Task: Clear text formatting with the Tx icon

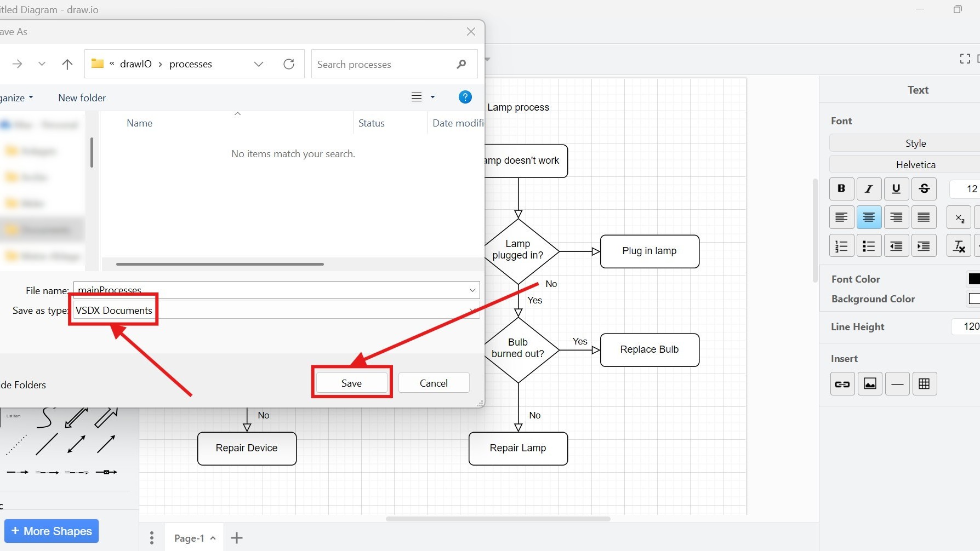Action: (959, 245)
